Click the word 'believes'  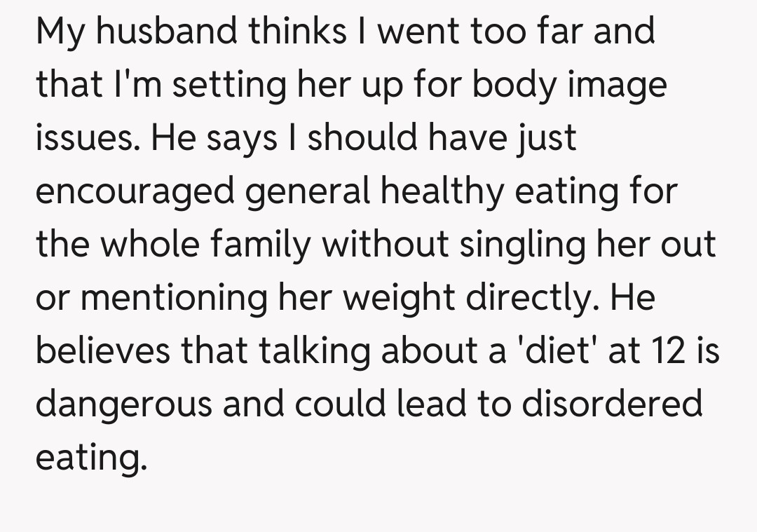click(102, 350)
